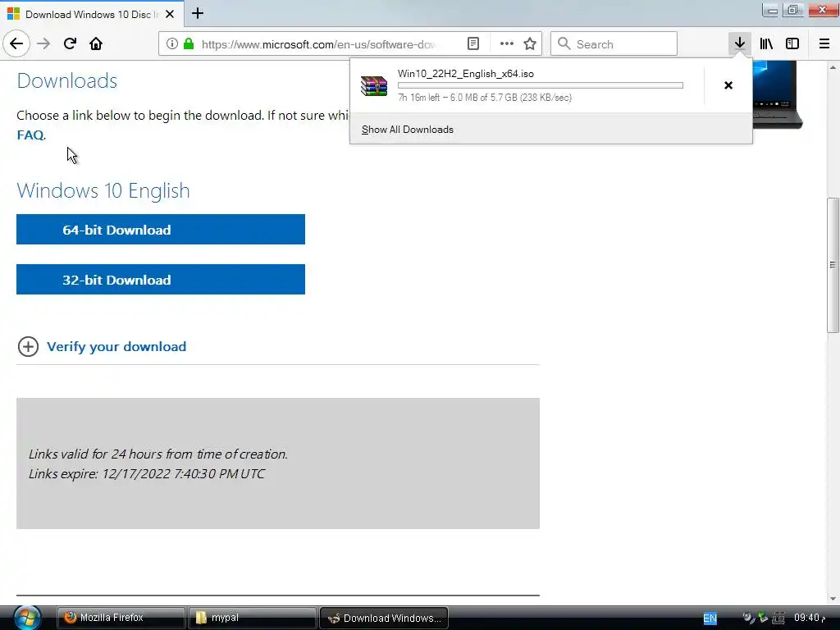Image resolution: width=840 pixels, height=630 pixels.
Task: Click the WinRAR icon of downloading ISO
Action: coord(374,85)
